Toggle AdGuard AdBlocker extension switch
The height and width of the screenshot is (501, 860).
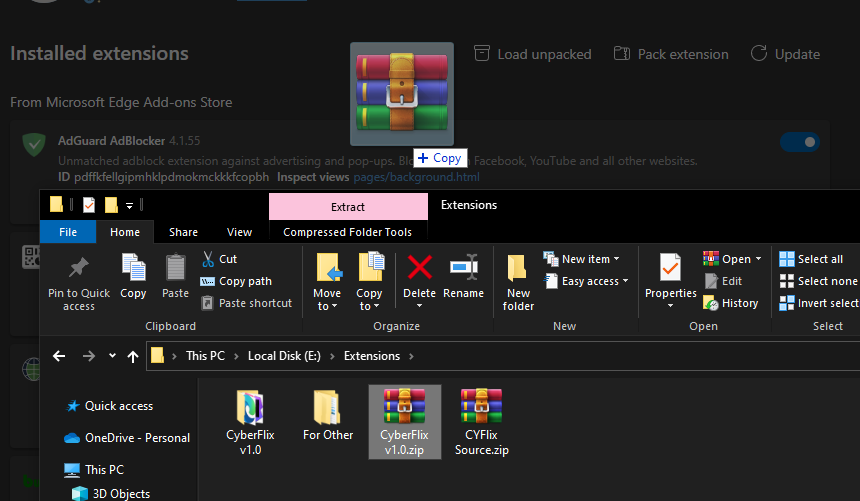(800, 142)
